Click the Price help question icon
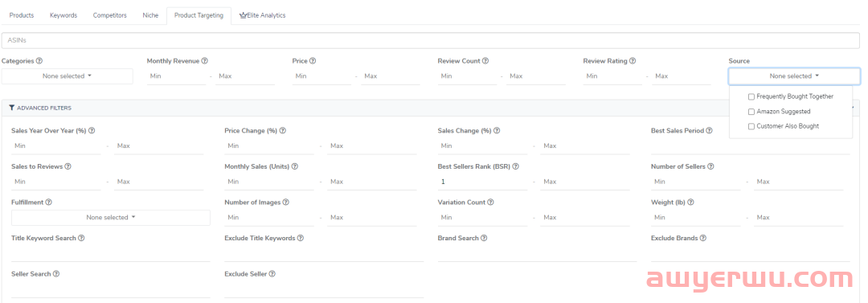The image size is (868, 303). point(313,61)
